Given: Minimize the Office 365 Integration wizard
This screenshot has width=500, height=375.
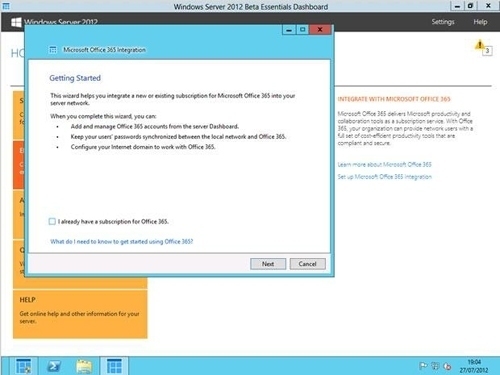Looking at the screenshot, I should (289, 30).
